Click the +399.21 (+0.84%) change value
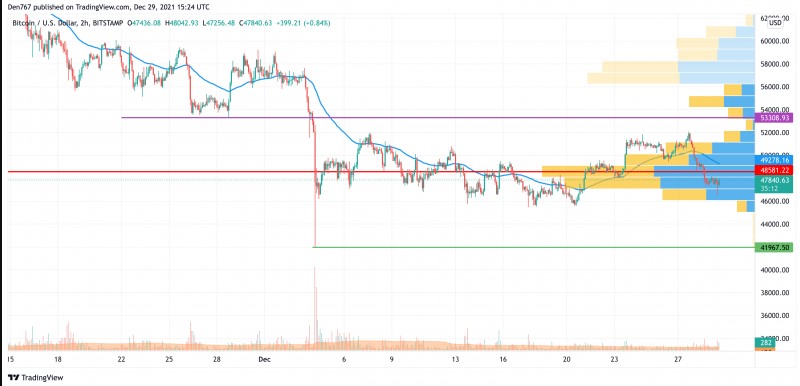 304,23
